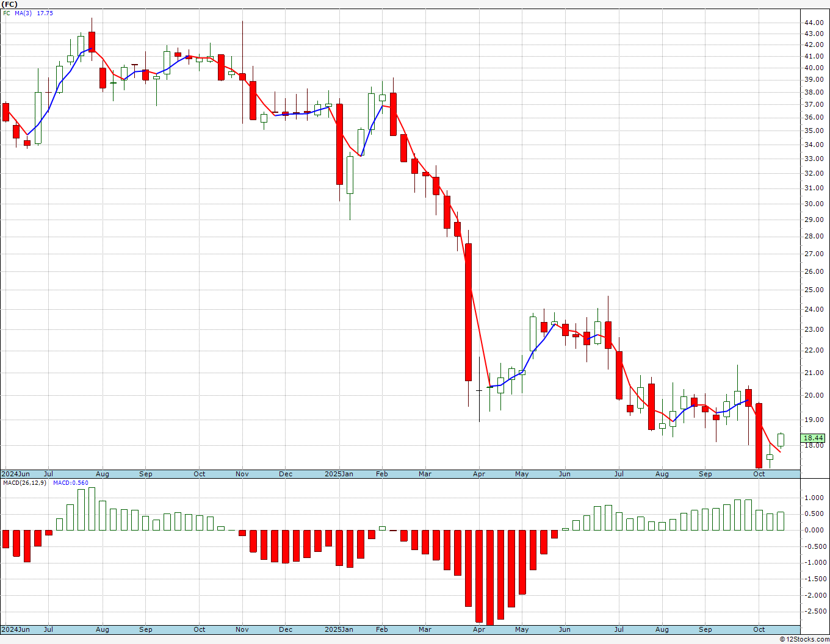Click the 0.000 MACD axis label

[815, 530]
